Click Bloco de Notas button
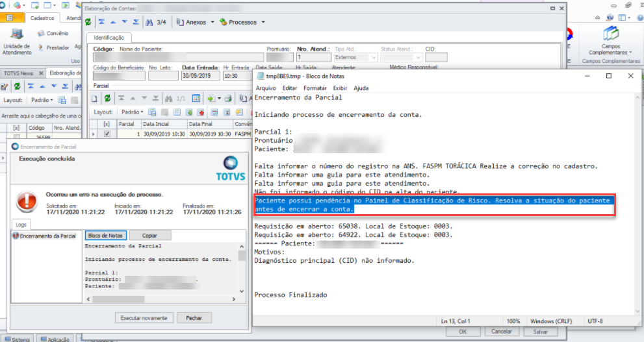This screenshot has width=644, height=342. (105, 236)
